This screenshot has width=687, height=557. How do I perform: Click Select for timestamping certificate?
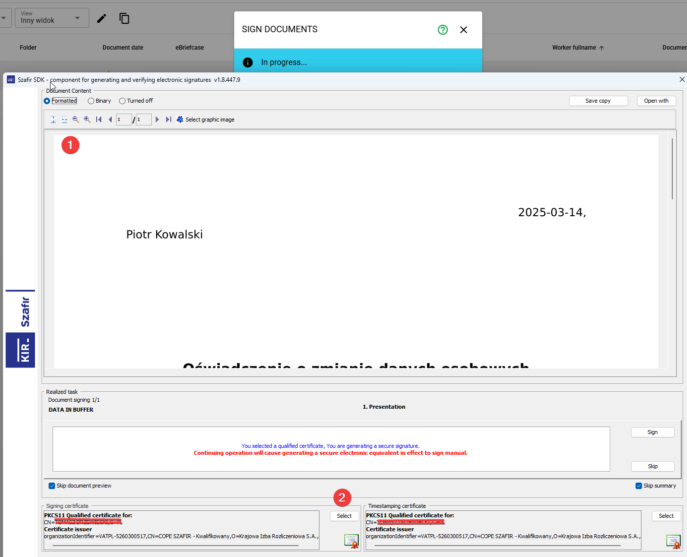[666, 516]
